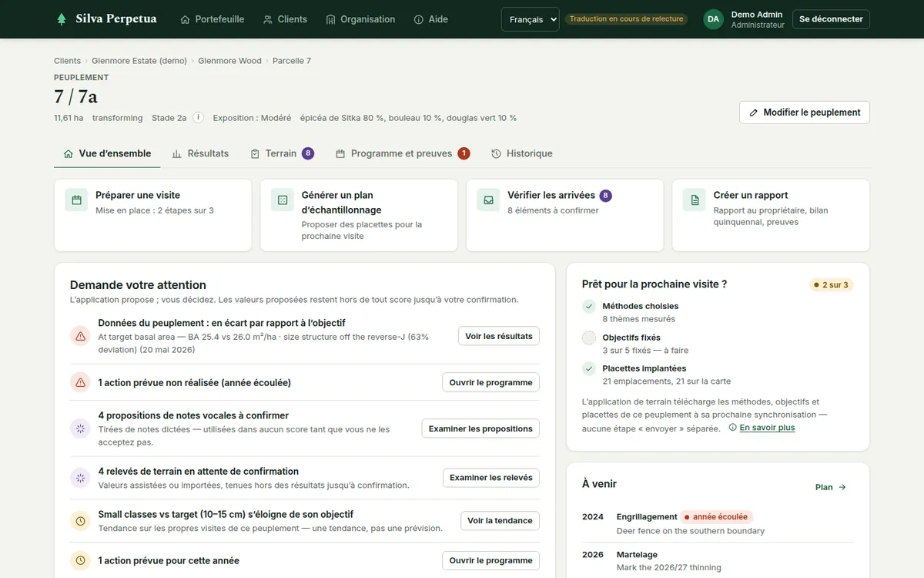This screenshot has width=924, height=578.
Task: Click the 3 sur 5 fixés — à faire text
Action: pos(645,350)
